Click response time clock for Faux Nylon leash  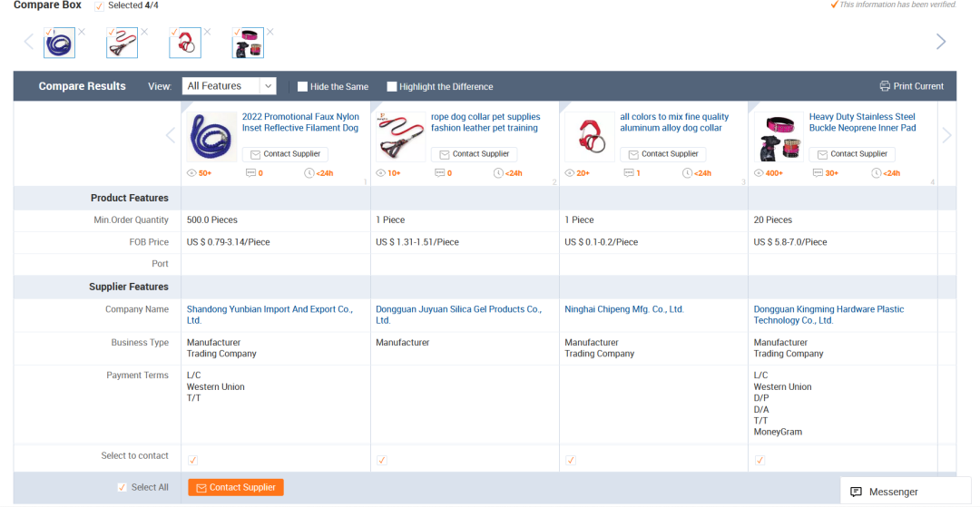click(x=309, y=173)
